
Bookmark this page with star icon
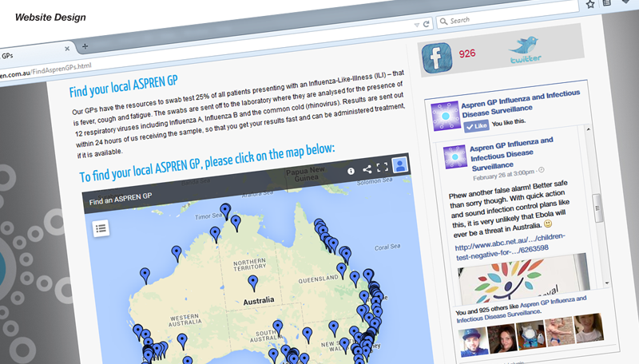click(x=590, y=5)
